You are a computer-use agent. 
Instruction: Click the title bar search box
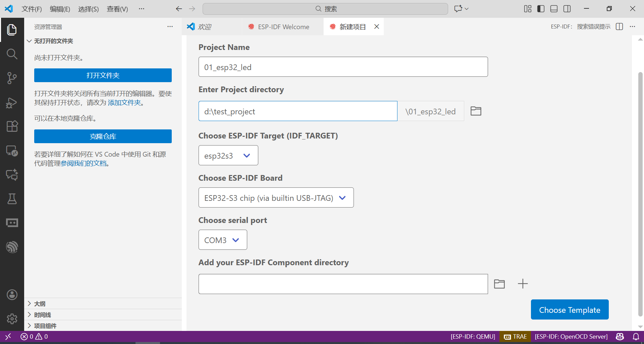click(325, 9)
